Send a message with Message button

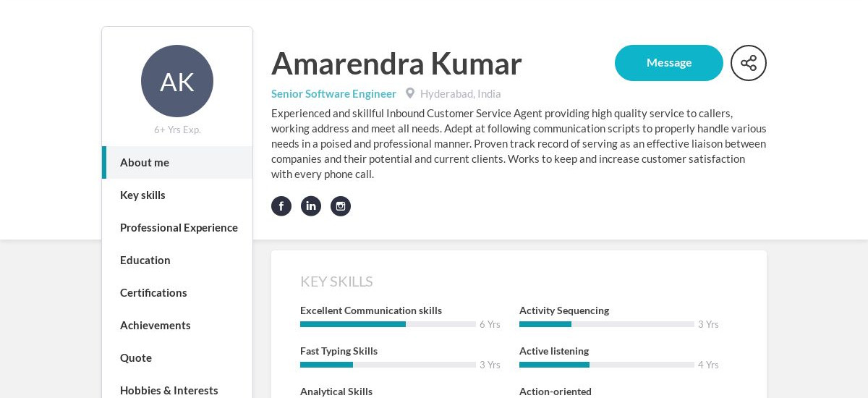click(669, 63)
